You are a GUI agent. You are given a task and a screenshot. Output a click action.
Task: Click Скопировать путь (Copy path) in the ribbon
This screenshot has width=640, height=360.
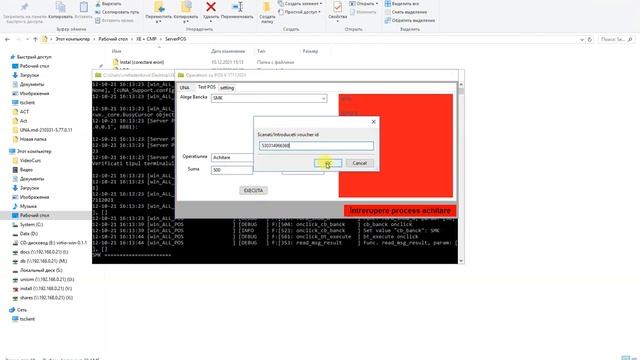tap(117, 12)
